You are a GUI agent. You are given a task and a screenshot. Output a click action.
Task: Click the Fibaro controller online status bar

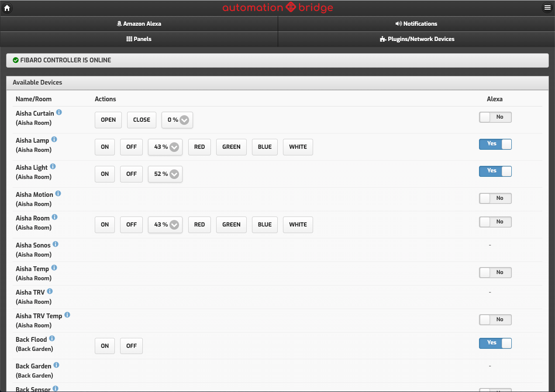coord(277,60)
